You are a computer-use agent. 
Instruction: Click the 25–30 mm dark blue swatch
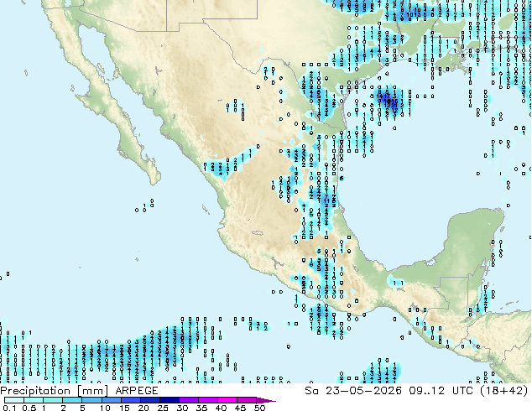(169, 400)
